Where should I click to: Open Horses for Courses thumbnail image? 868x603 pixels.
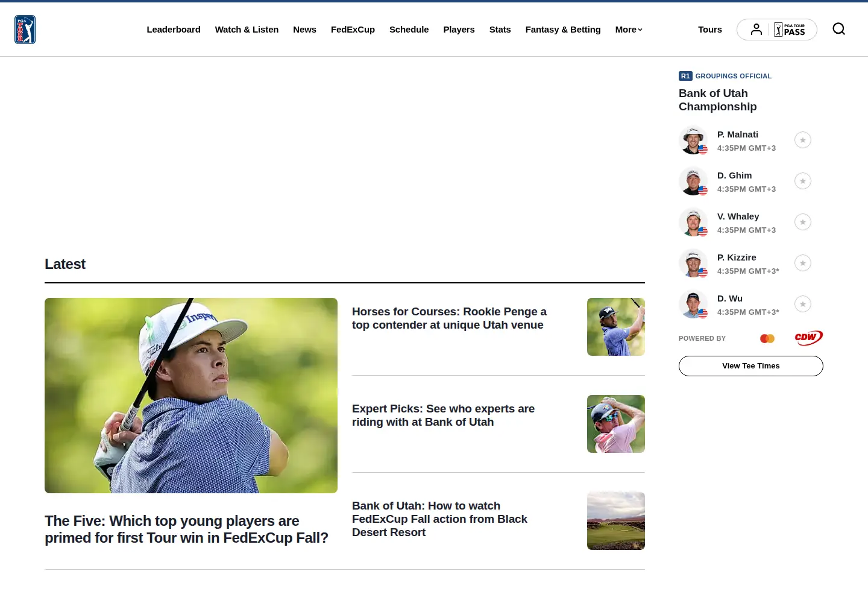click(x=616, y=327)
